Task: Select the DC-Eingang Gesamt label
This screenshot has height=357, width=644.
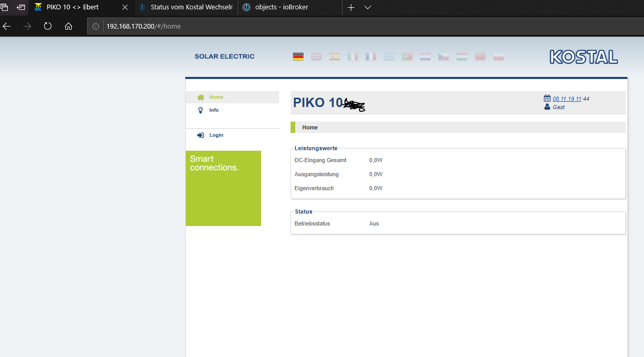Action: click(320, 160)
